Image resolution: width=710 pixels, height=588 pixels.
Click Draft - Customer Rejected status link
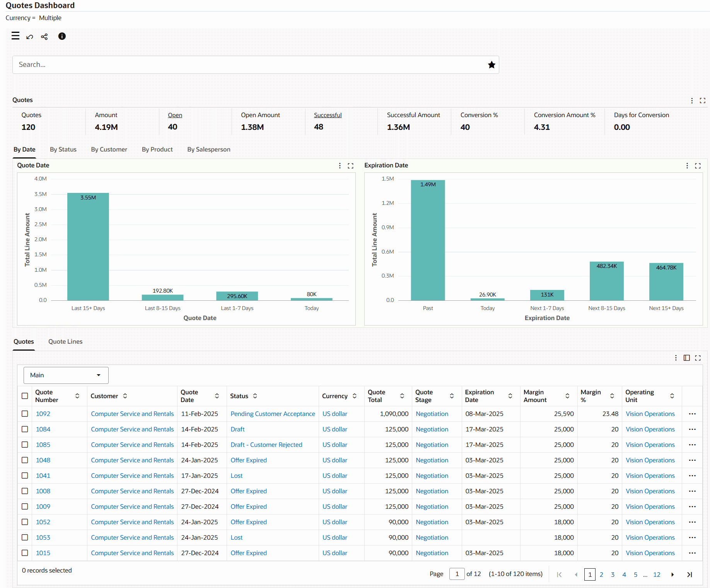[x=266, y=445]
